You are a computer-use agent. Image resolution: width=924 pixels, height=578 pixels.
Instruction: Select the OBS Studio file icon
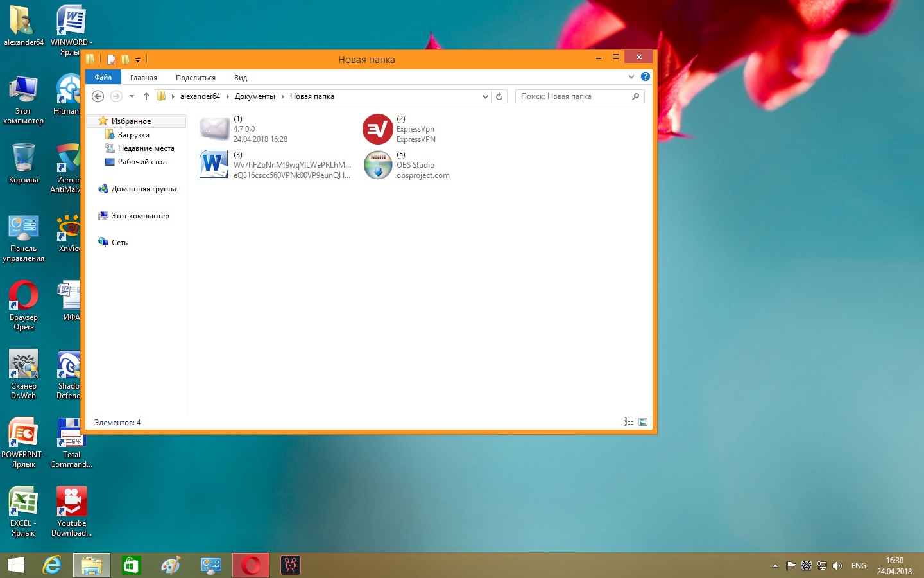point(377,165)
